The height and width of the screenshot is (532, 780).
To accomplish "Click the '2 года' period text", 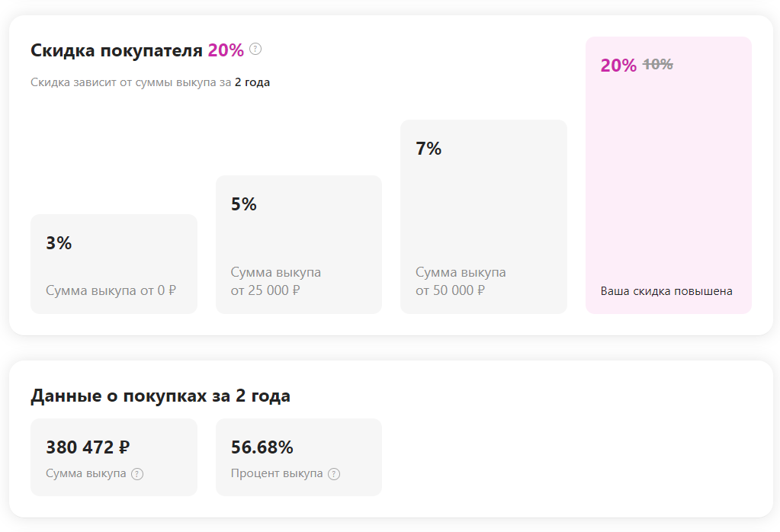I will point(252,82).
